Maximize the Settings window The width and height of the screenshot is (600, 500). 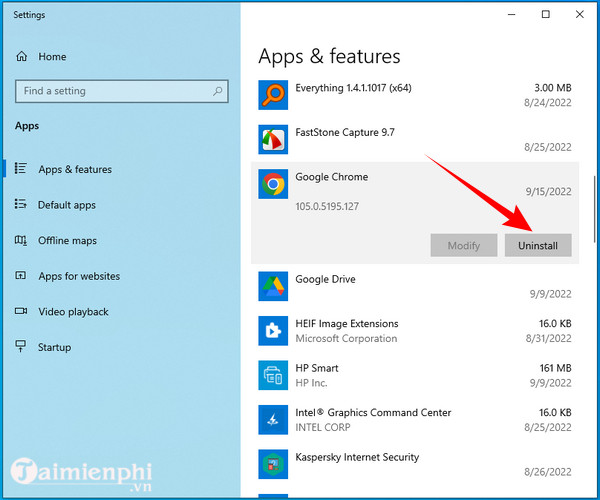point(546,14)
